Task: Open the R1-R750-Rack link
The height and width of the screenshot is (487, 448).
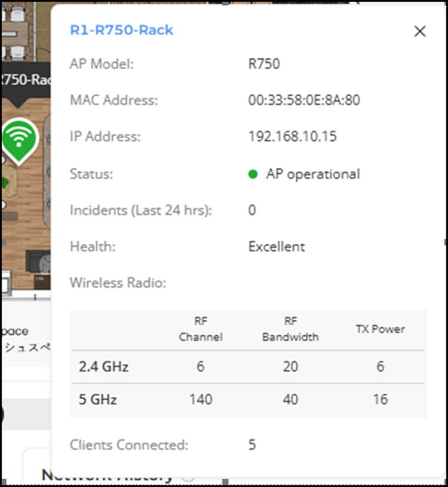Action: click(121, 30)
